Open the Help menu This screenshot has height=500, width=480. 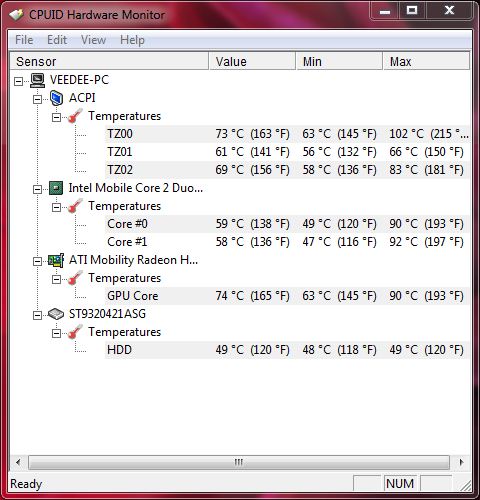tap(132, 40)
